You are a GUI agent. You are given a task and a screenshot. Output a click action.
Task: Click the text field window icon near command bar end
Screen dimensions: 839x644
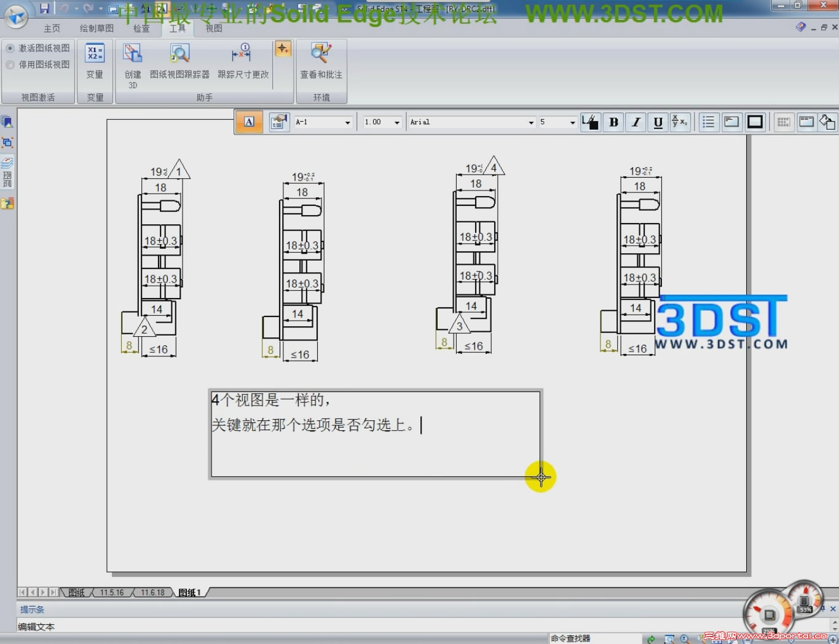[806, 122]
